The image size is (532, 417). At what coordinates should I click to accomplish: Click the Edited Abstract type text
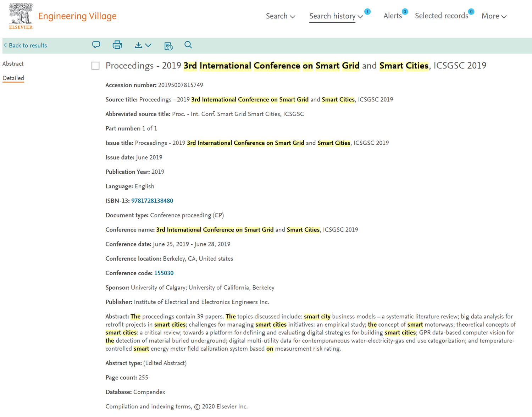[165, 363]
